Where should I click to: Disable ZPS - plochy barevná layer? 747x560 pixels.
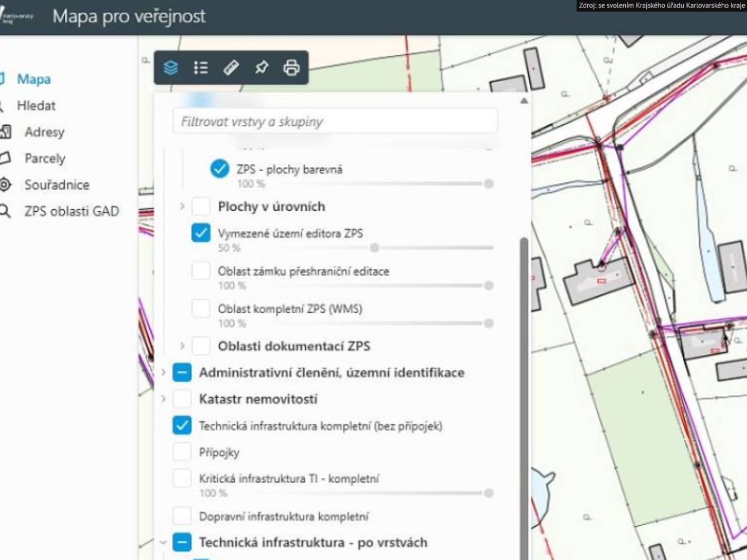pos(220,169)
